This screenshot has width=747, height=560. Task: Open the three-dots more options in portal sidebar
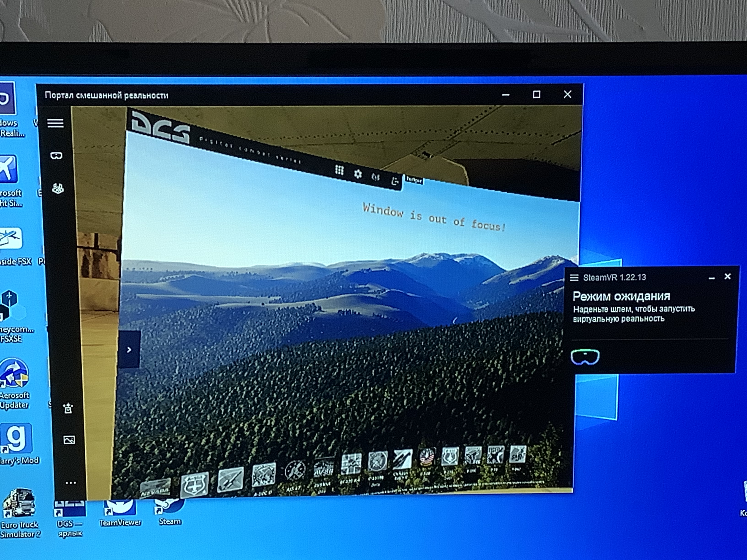click(70, 483)
